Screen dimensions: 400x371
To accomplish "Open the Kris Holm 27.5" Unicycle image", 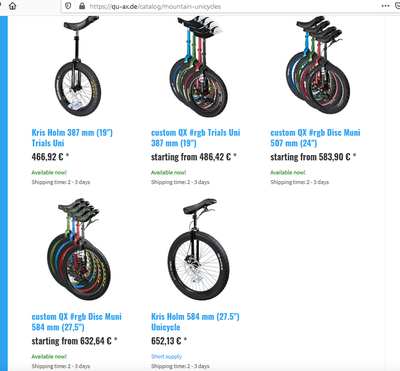I will (x=198, y=249).
